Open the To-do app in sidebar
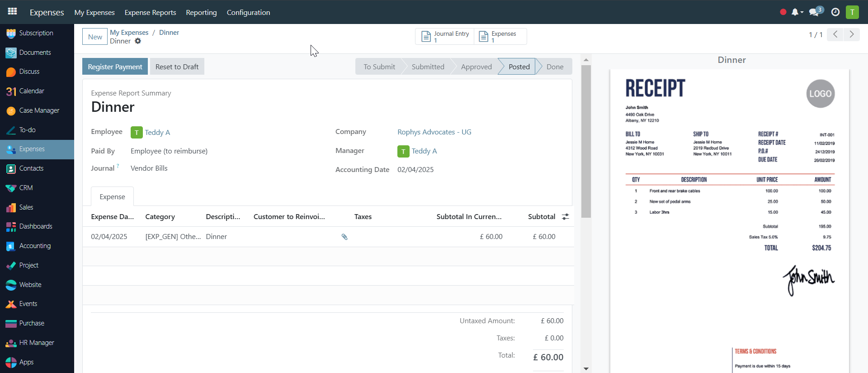Image resolution: width=868 pixels, height=373 pixels. (x=37, y=130)
